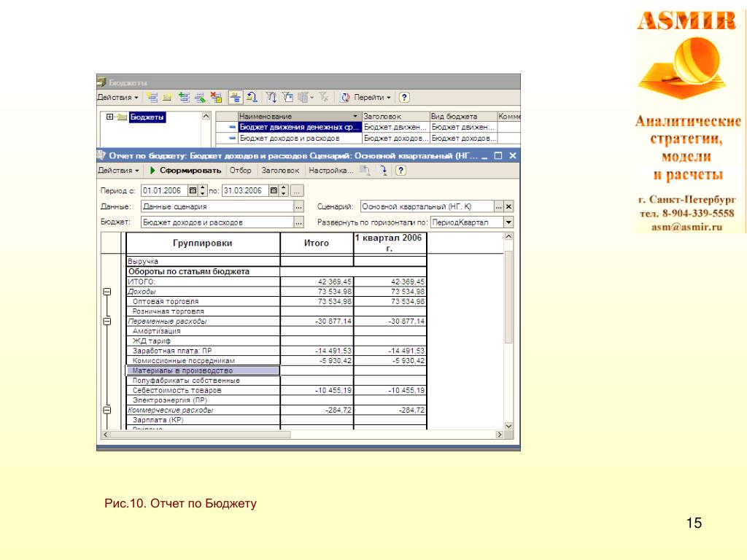Click the report horizontal scrollbar right arrow

pos(499,435)
